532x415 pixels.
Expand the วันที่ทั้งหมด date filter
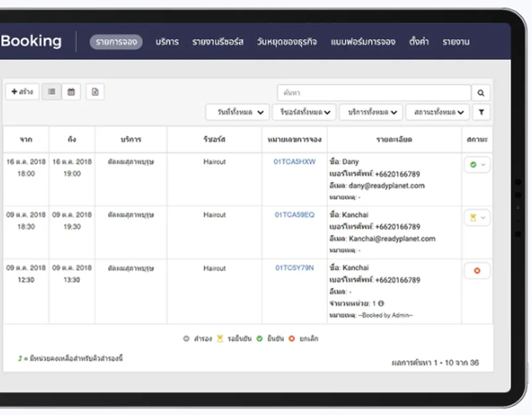point(237,112)
